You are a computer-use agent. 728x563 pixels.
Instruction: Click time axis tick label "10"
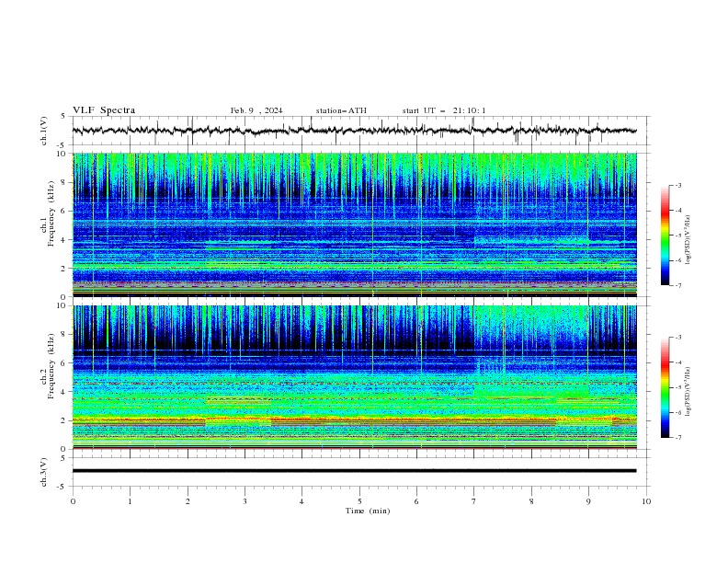click(646, 501)
